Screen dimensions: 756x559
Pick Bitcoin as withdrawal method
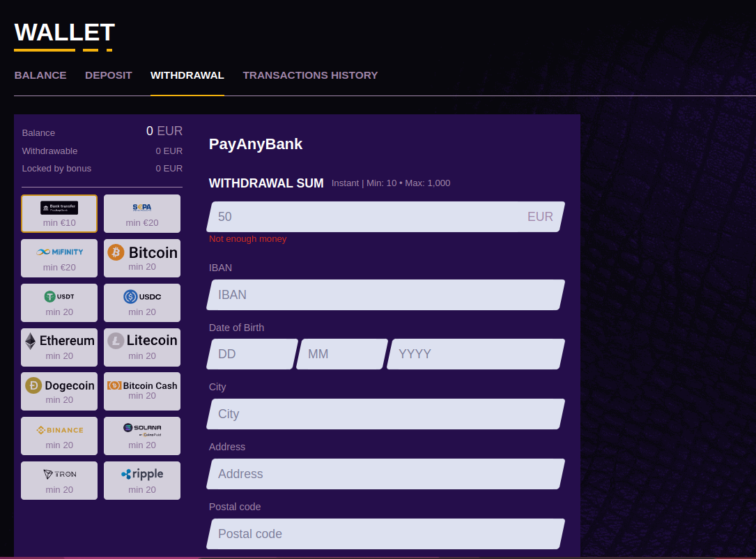142,258
